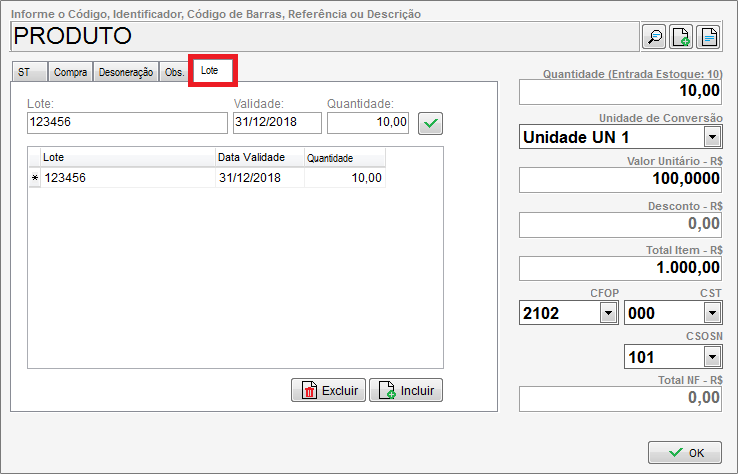Open the product details document icon

(x=708, y=37)
